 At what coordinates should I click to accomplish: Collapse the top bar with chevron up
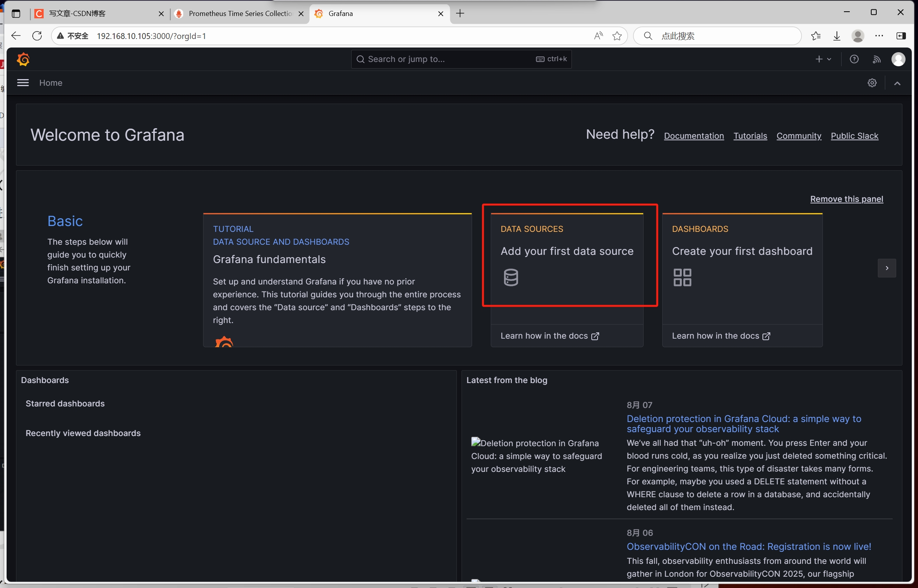(x=897, y=83)
